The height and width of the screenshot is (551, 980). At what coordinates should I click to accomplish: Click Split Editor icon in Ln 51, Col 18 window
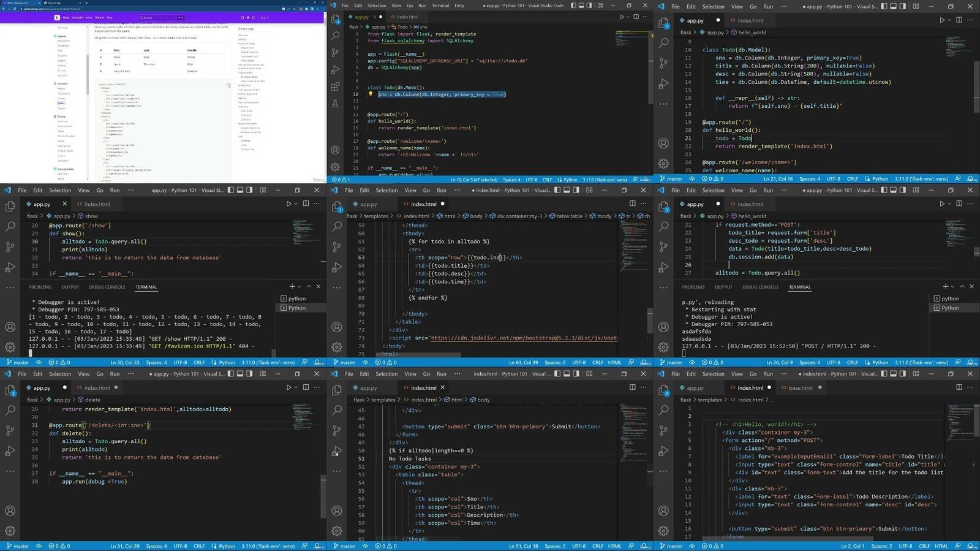coord(632,387)
